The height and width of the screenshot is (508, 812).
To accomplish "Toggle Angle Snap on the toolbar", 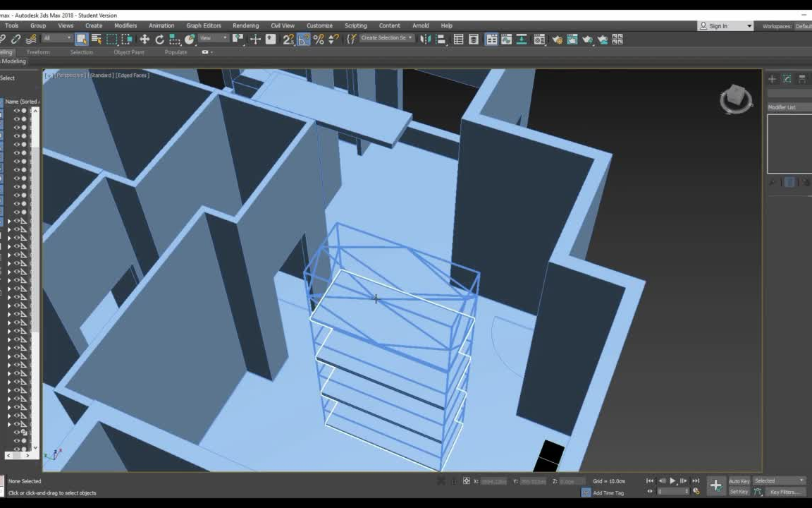I will tap(303, 40).
